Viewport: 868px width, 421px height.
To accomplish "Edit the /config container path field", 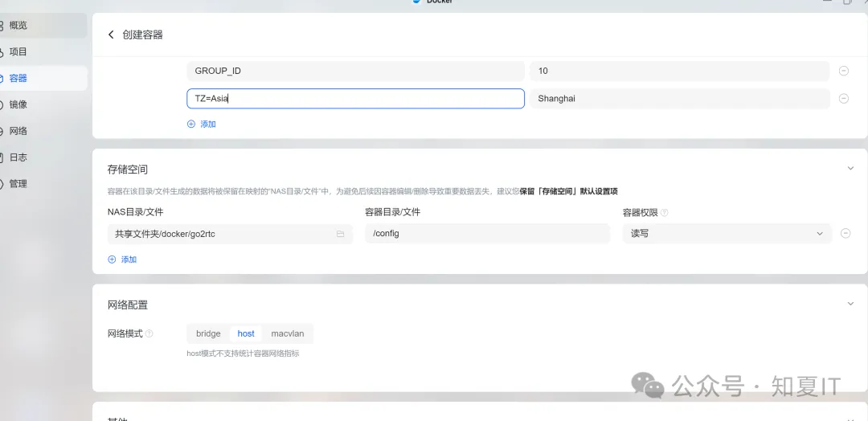I will tap(487, 234).
